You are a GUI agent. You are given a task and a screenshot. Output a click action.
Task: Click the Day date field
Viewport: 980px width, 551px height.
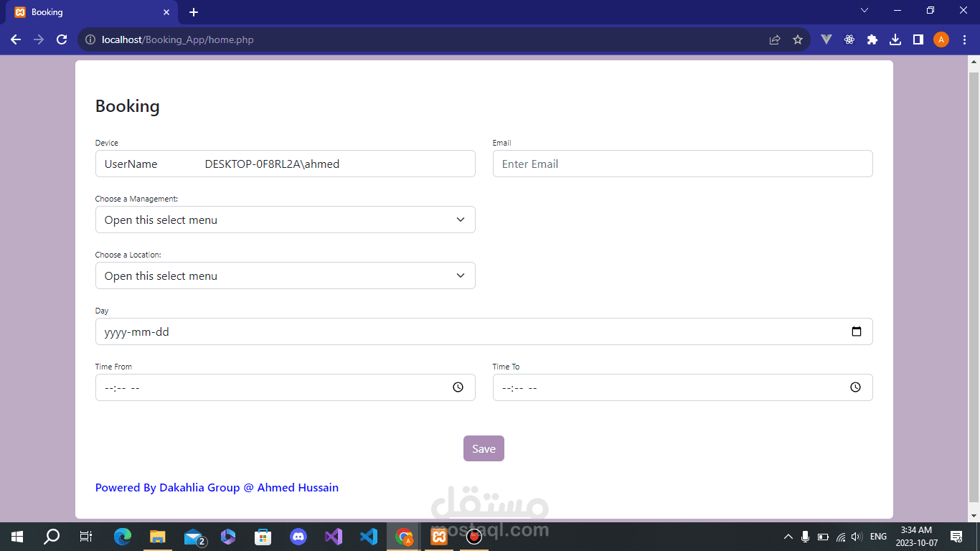click(x=484, y=331)
